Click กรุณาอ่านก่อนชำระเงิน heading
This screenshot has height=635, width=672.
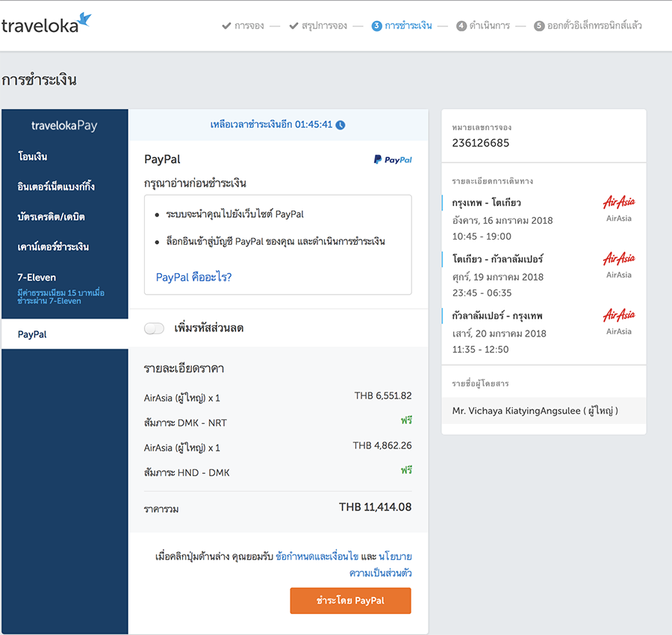coord(195,184)
